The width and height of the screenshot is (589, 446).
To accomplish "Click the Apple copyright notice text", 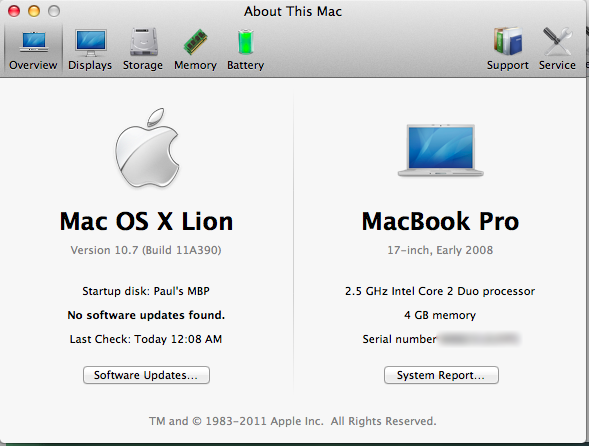I will (293, 421).
